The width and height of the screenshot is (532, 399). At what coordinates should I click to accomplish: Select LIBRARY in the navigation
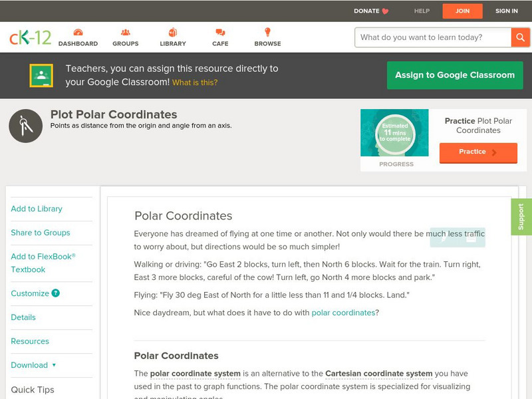pos(173,44)
